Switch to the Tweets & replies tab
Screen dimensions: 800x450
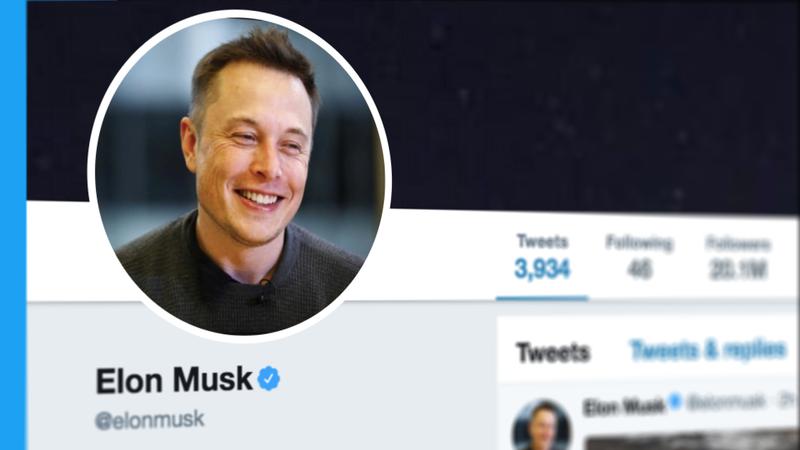coord(708,351)
